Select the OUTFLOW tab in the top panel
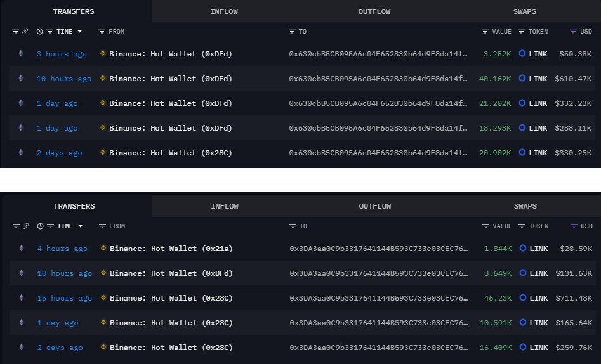601x364 pixels. coord(374,11)
